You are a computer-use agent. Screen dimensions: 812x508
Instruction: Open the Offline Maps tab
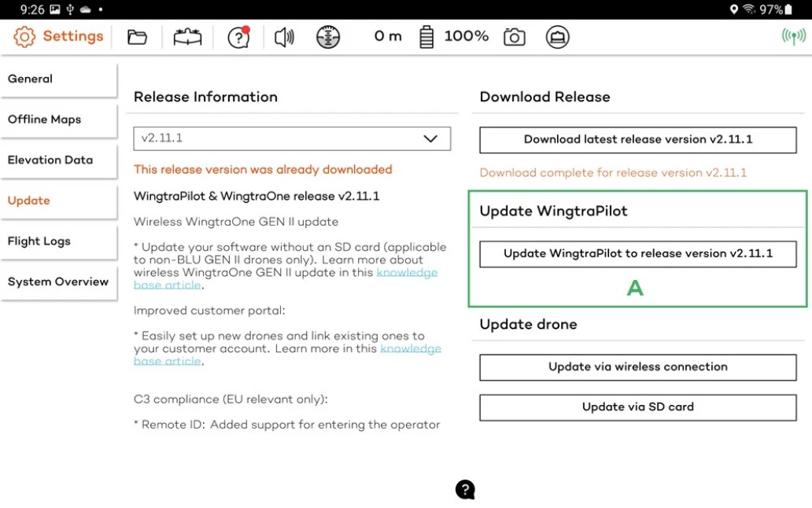59,120
